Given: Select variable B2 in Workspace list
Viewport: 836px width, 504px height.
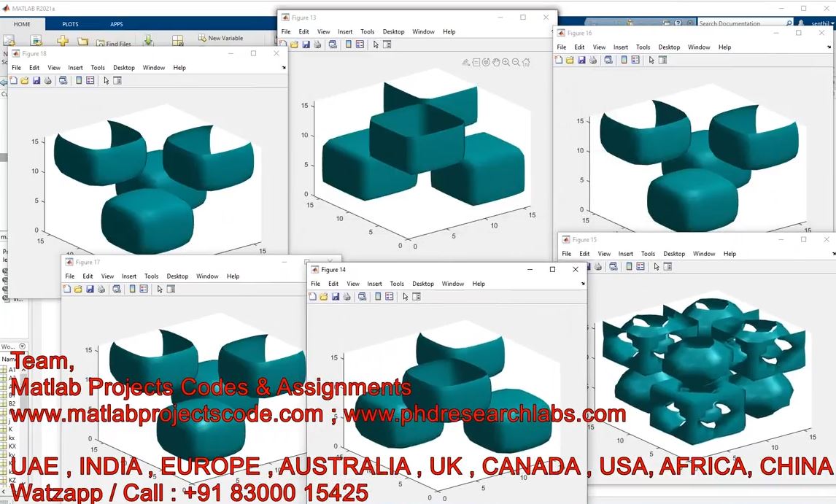Looking at the screenshot, I should 12,404.
